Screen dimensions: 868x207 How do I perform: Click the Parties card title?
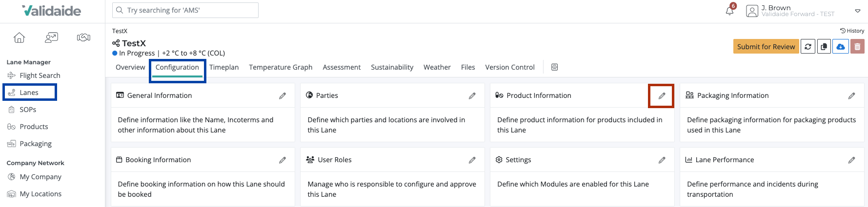click(327, 95)
